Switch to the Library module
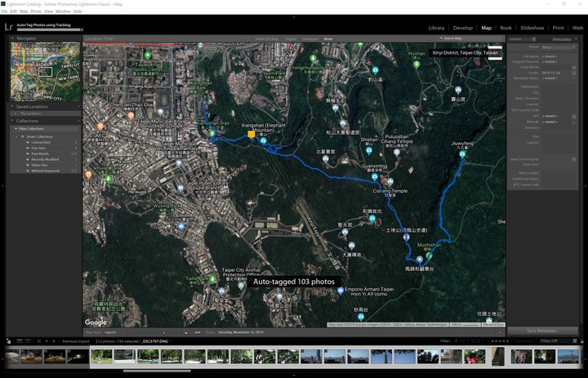 pos(436,28)
